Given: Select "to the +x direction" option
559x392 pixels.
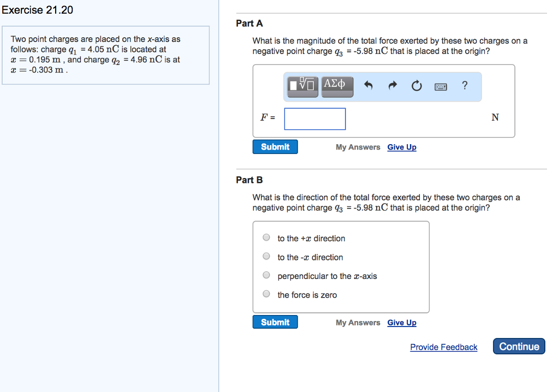Looking at the screenshot, I should pyautogui.click(x=266, y=237).
